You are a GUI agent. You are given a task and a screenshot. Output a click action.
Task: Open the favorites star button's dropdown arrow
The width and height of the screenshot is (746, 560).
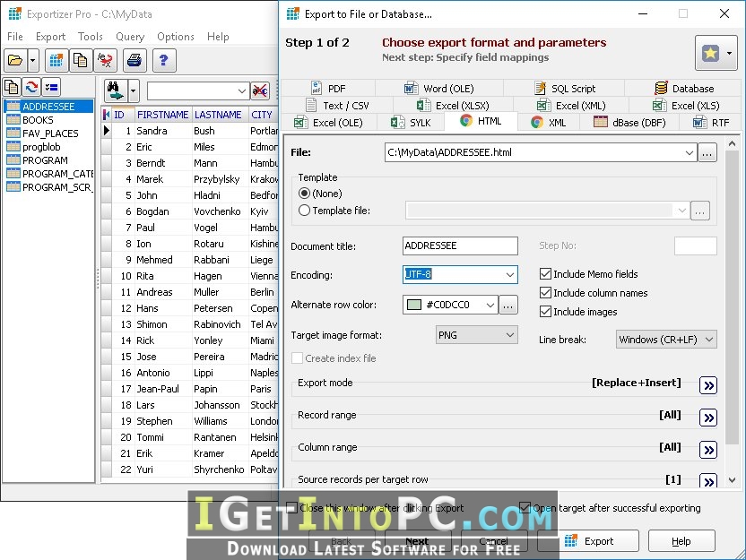[729, 53]
